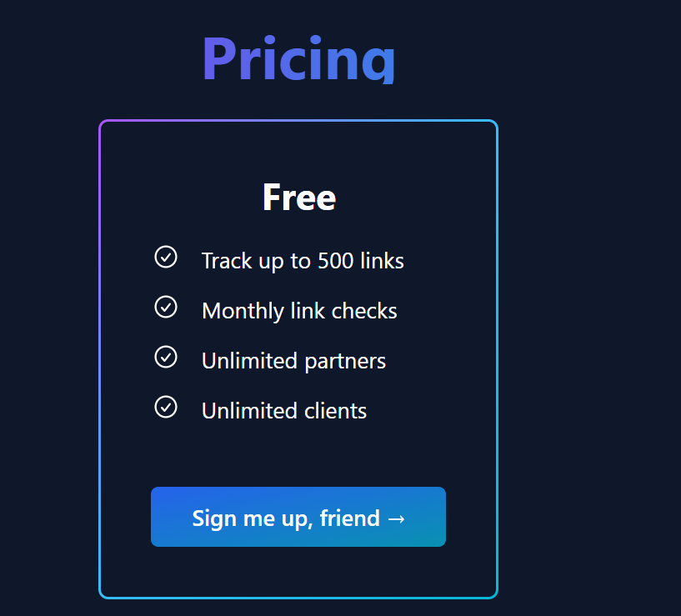This screenshot has height=616, width=681.
Task: Select the Monthly link checks feature text
Action: click(x=299, y=311)
